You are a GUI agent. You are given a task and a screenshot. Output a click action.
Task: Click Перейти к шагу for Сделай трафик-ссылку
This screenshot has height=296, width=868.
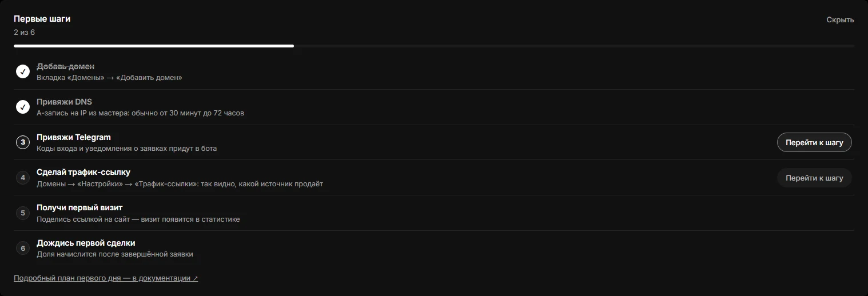(x=814, y=178)
